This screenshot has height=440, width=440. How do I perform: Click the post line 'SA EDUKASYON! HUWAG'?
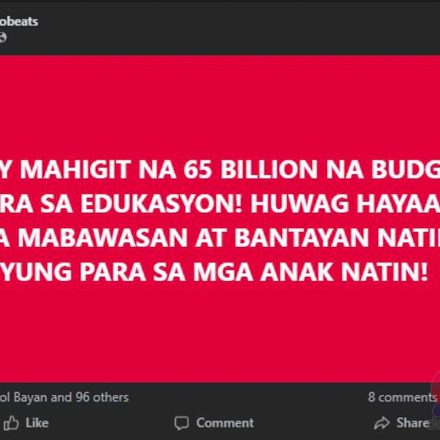tap(220, 203)
